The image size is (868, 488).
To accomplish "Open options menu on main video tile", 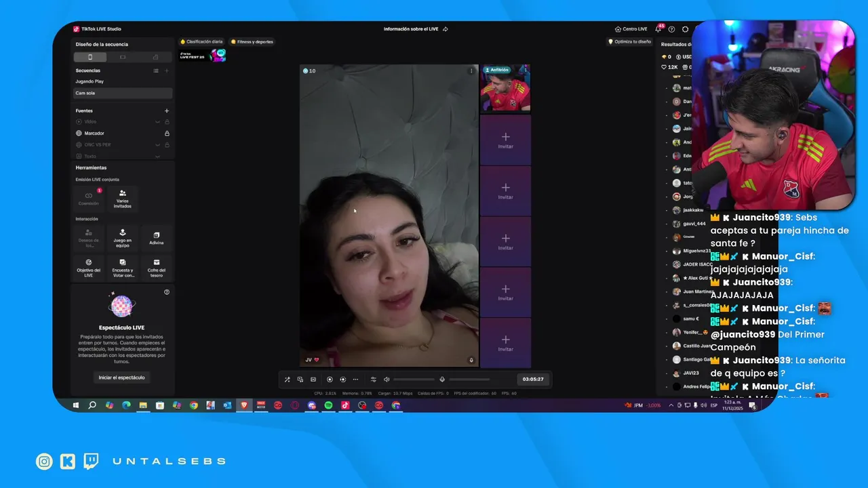I will [x=471, y=70].
